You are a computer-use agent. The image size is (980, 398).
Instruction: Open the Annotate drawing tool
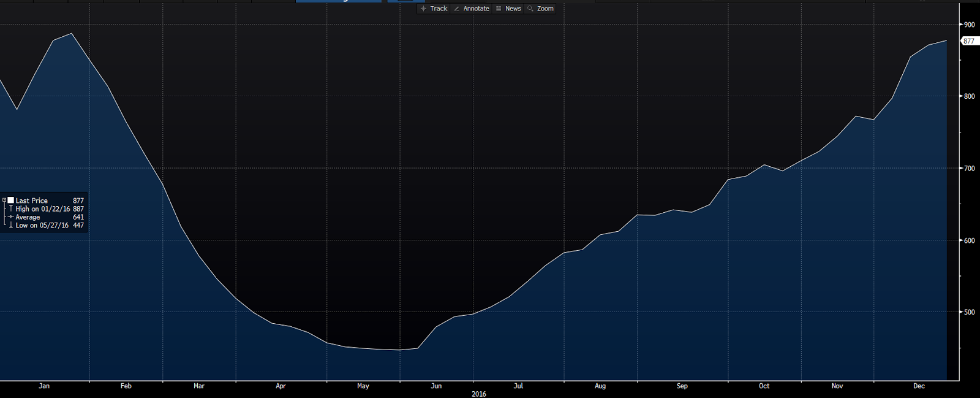point(472,9)
